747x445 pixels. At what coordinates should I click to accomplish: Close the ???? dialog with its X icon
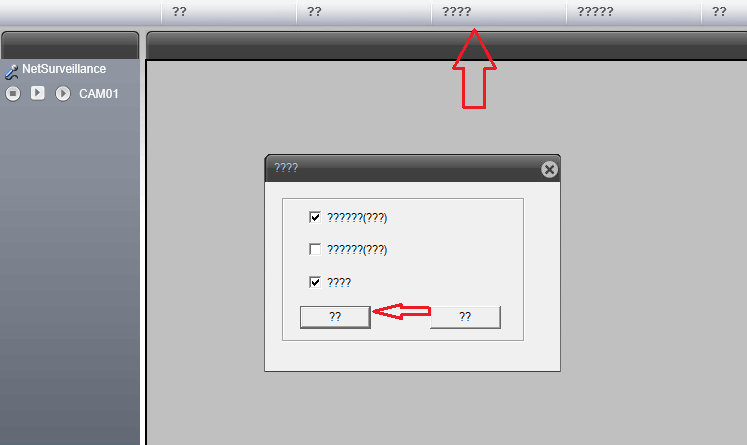pyautogui.click(x=549, y=169)
